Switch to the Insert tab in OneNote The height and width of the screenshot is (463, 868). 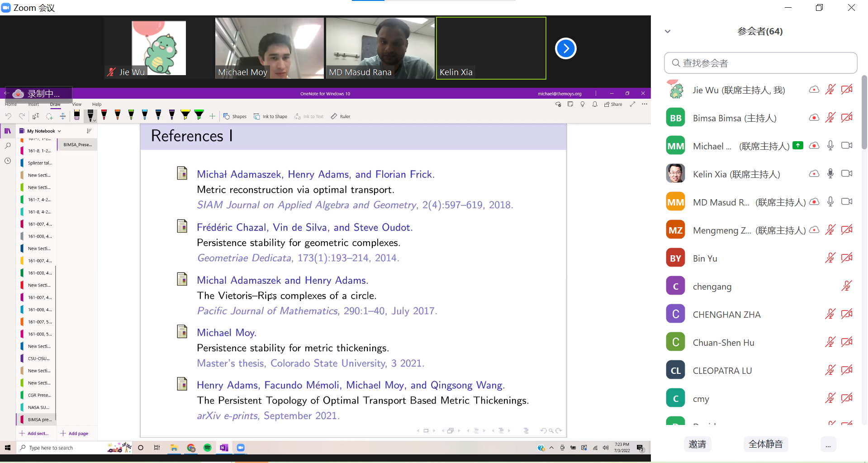[33, 104]
